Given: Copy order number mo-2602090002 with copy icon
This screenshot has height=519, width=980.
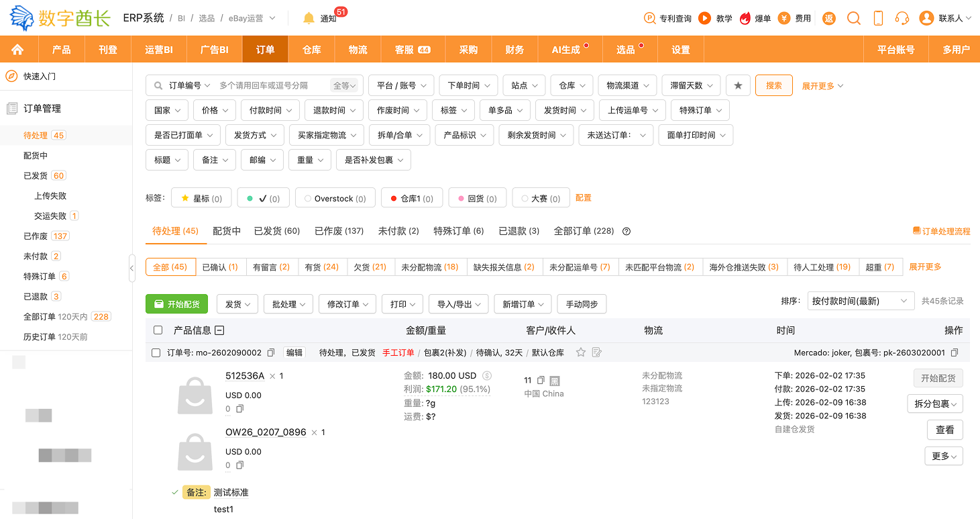Looking at the screenshot, I should (271, 352).
